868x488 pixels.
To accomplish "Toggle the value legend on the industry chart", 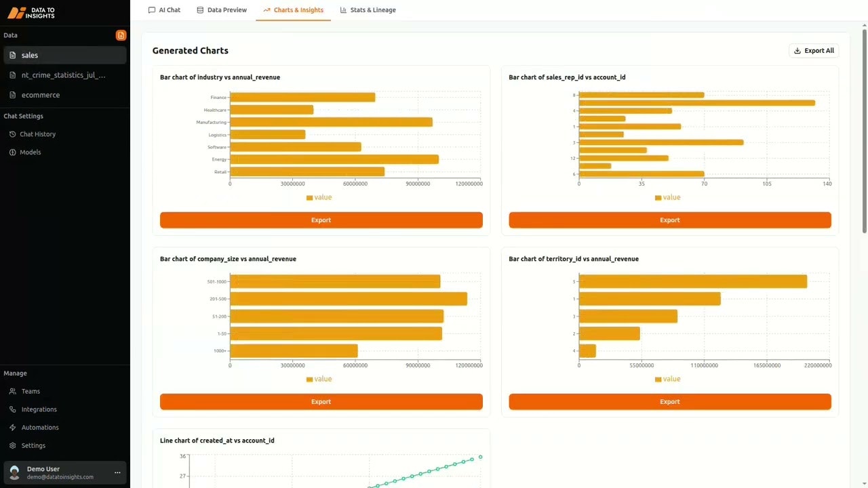I will click(x=319, y=197).
